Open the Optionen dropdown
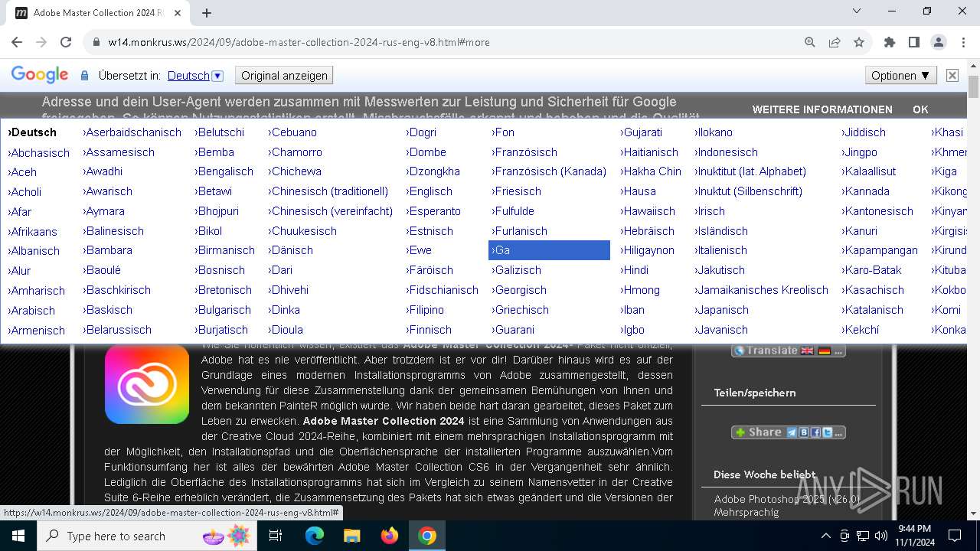This screenshot has width=980, height=551. point(900,75)
